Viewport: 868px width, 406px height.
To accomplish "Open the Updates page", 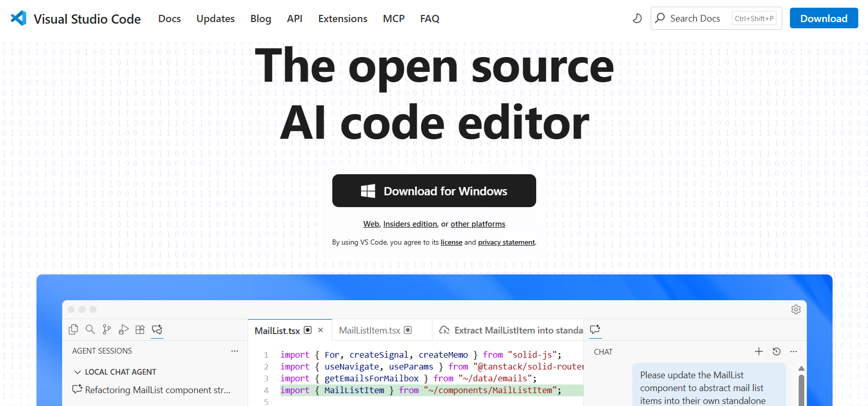I will (216, 19).
